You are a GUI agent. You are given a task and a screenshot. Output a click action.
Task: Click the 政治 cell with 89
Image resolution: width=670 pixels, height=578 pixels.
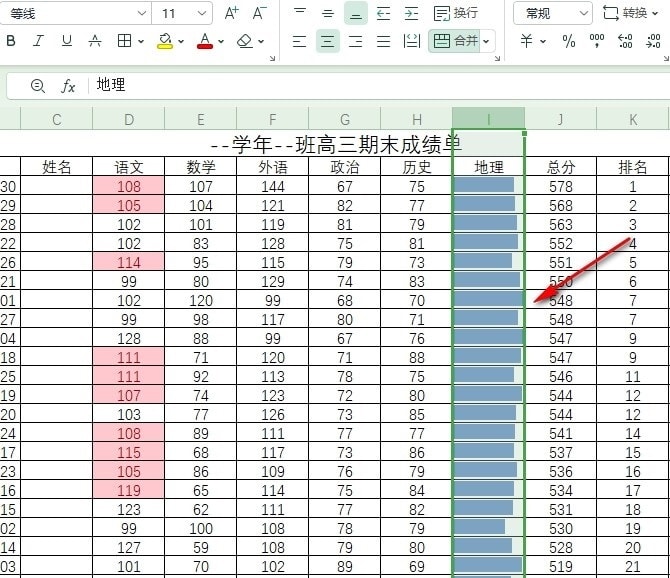pos(344,566)
